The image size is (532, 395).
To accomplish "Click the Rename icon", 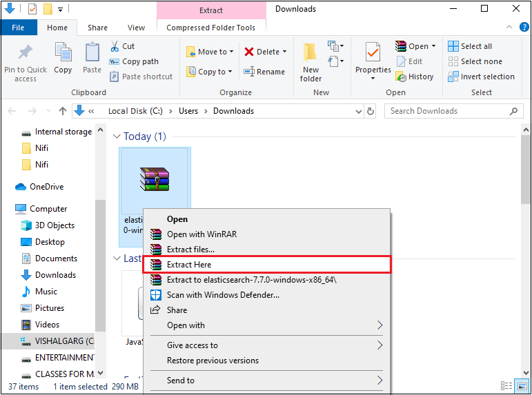I will pos(249,72).
